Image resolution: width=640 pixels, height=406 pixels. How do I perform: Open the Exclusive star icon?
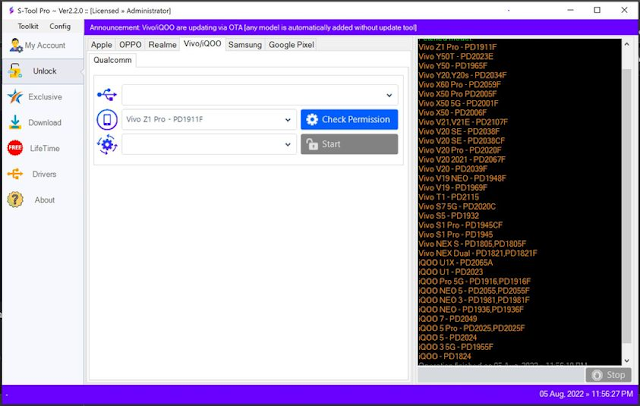coord(15,97)
